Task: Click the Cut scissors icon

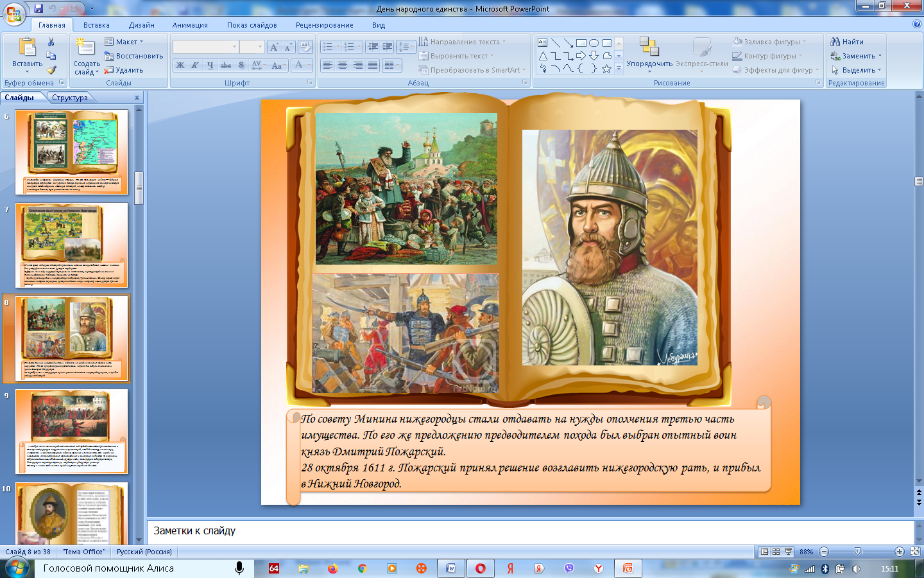Action: click(x=51, y=42)
